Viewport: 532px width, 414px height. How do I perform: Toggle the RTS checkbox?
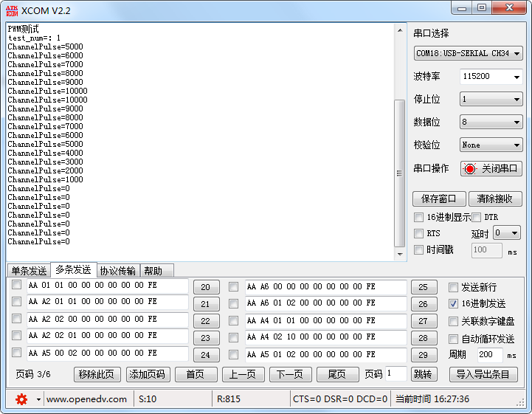[x=418, y=233]
